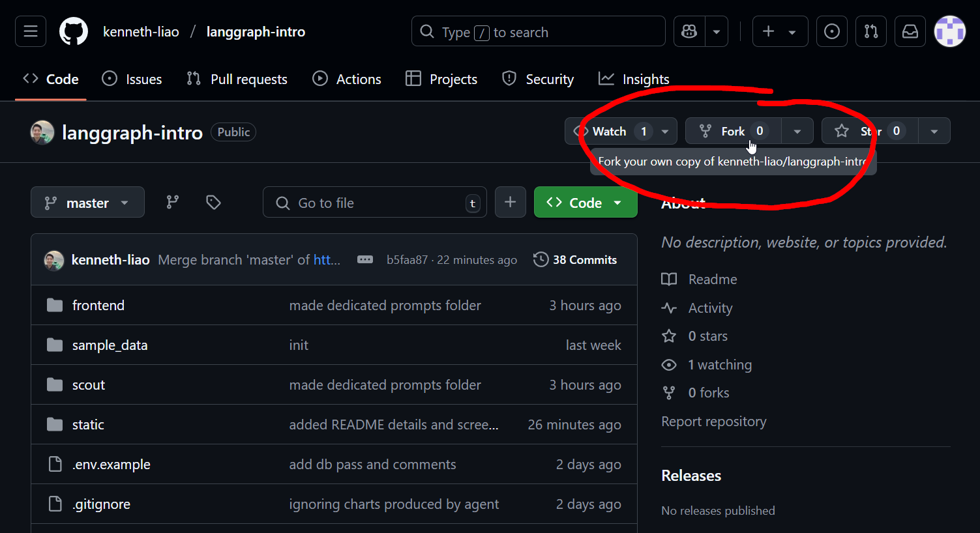Expand the Star lists dropdown arrow

pos(934,131)
